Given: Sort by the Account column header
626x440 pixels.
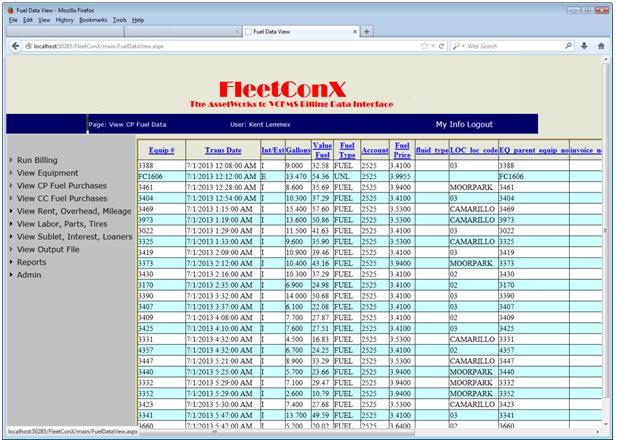Looking at the screenshot, I should tap(375, 151).
